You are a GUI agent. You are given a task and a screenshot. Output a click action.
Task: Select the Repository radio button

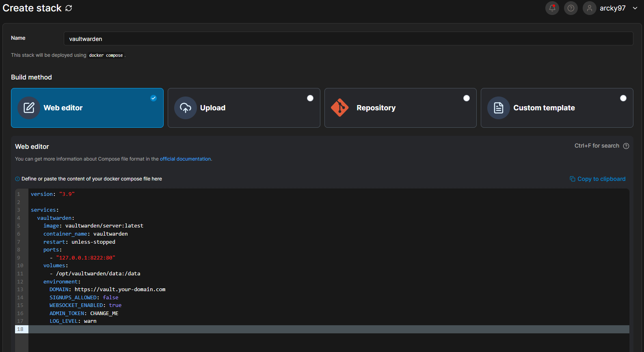(467, 98)
